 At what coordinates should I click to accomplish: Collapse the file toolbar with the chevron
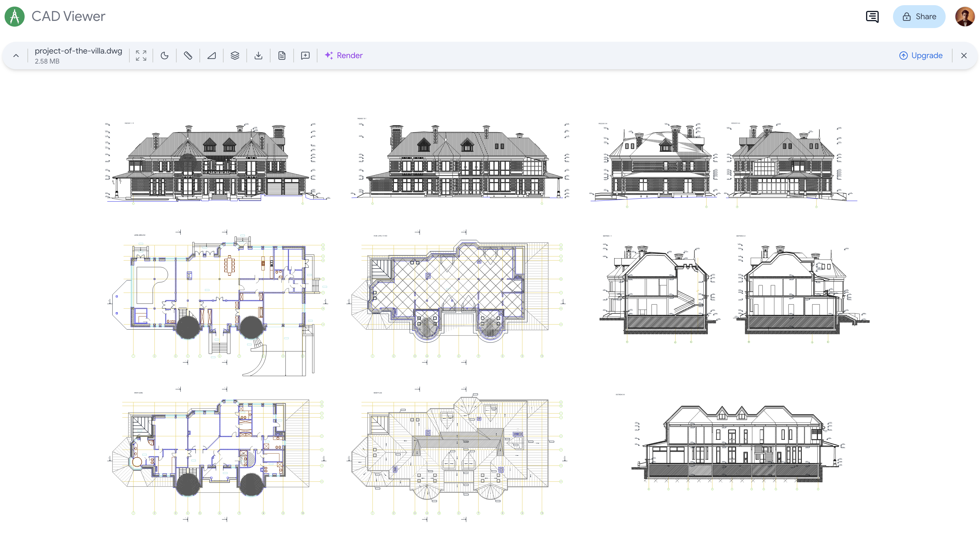coord(16,55)
